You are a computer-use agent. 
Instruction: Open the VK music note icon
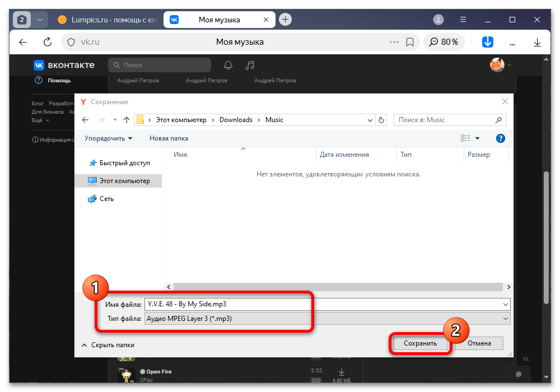point(250,65)
